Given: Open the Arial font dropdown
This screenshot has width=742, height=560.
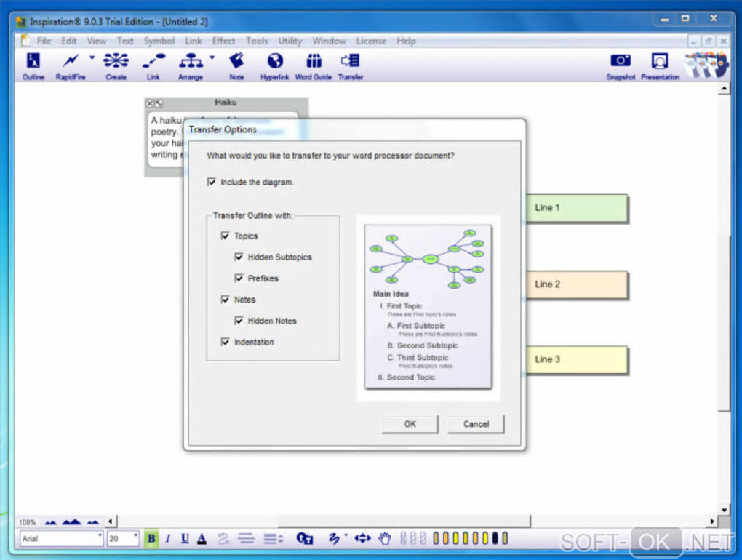Looking at the screenshot, I should point(100,535).
